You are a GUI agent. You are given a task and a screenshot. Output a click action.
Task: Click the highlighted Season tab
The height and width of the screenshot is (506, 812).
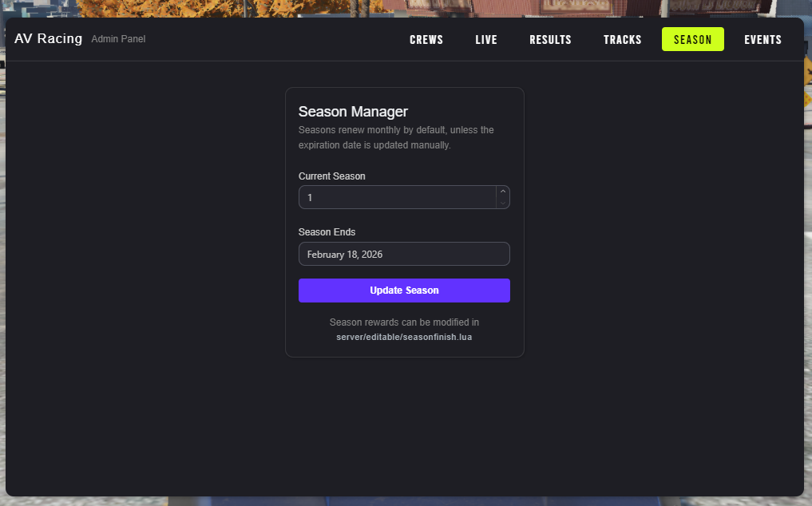tap(692, 40)
